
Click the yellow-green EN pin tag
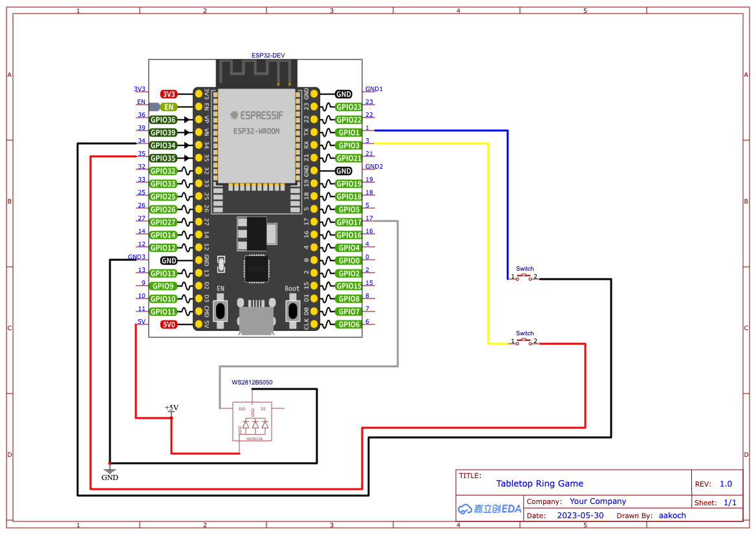pos(169,107)
